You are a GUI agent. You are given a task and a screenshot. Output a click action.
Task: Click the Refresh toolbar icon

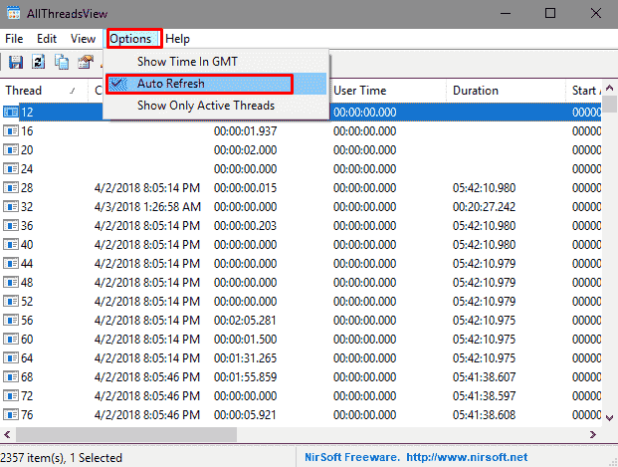click(x=38, y=62)
